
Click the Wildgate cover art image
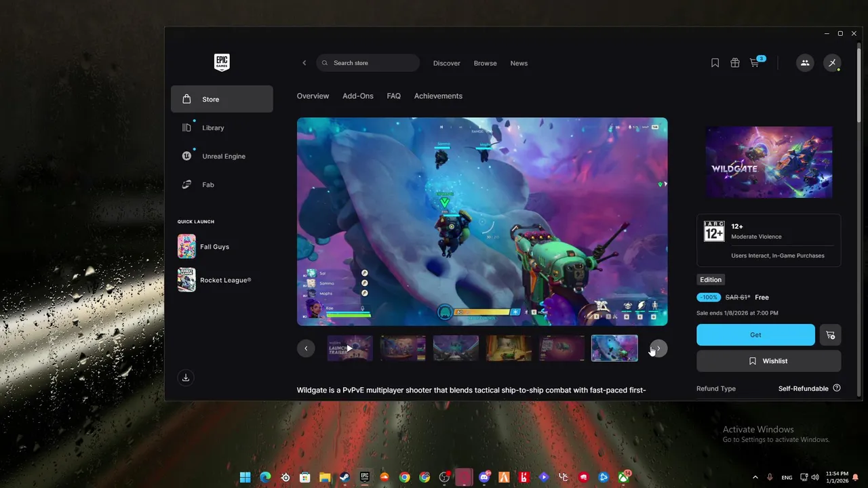point(769,162)
